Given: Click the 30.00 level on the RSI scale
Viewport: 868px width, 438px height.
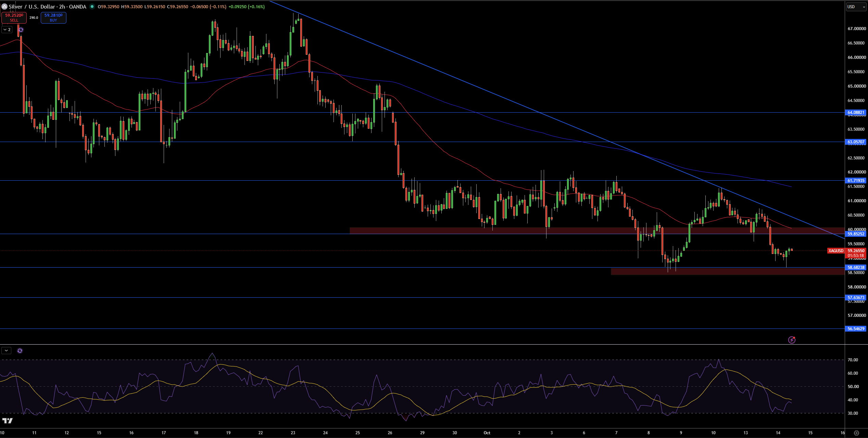Looking at the screenshot, I should point(853,413).
